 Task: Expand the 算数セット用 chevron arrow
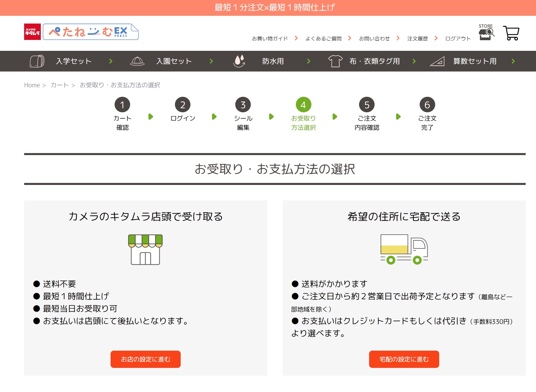pyautogui.click(x=513, y=61)
